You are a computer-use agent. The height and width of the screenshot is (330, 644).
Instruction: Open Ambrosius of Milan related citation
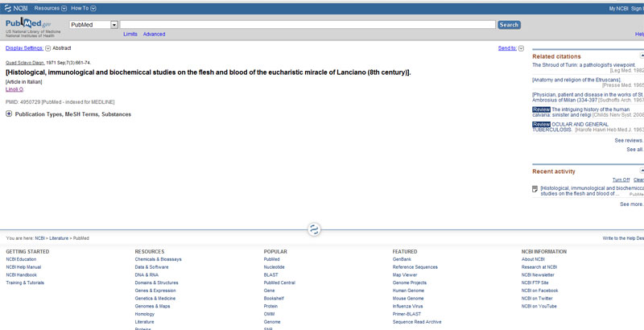point(588,97)
